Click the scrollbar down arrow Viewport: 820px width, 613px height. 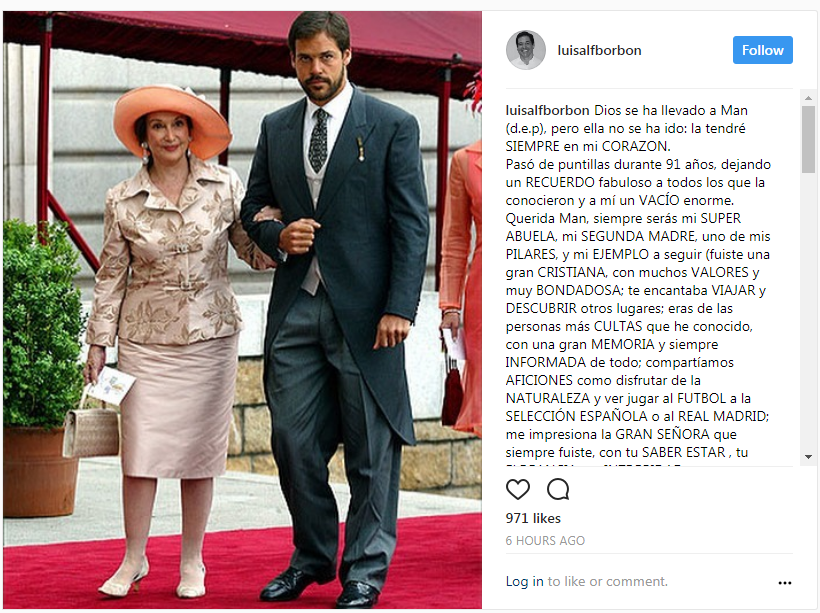pyautogui.click(x=808, y=457)
